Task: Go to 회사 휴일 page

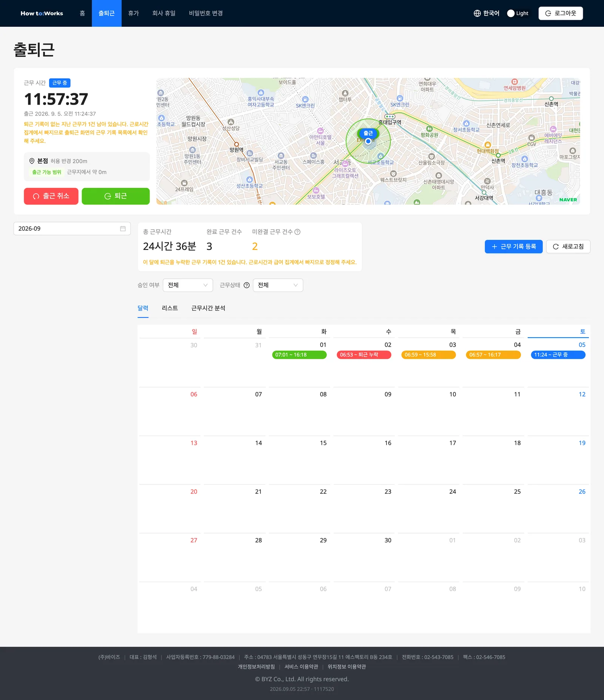Action: click(164, 13)
